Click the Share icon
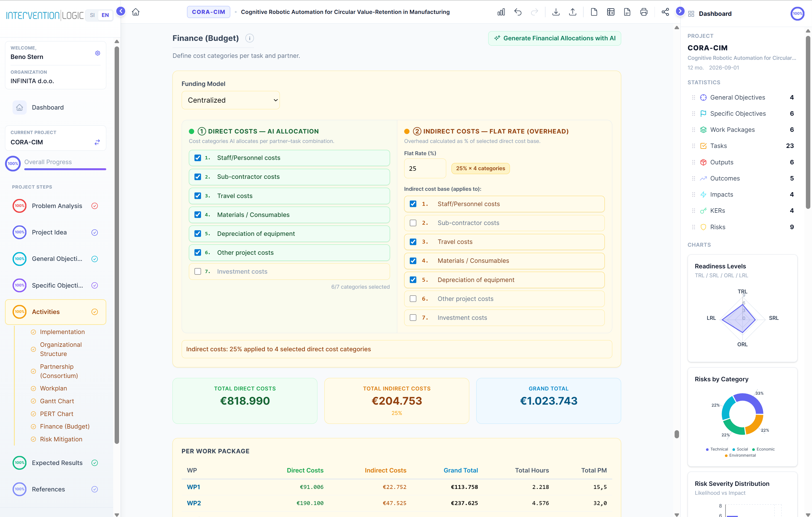 [x=665, y=12]
